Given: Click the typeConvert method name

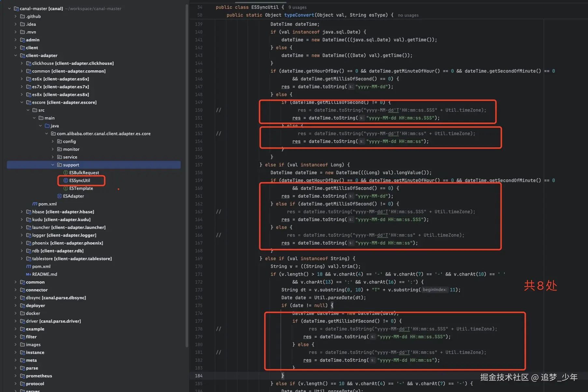Looking at the screenshot, I should tap(299, 15).
